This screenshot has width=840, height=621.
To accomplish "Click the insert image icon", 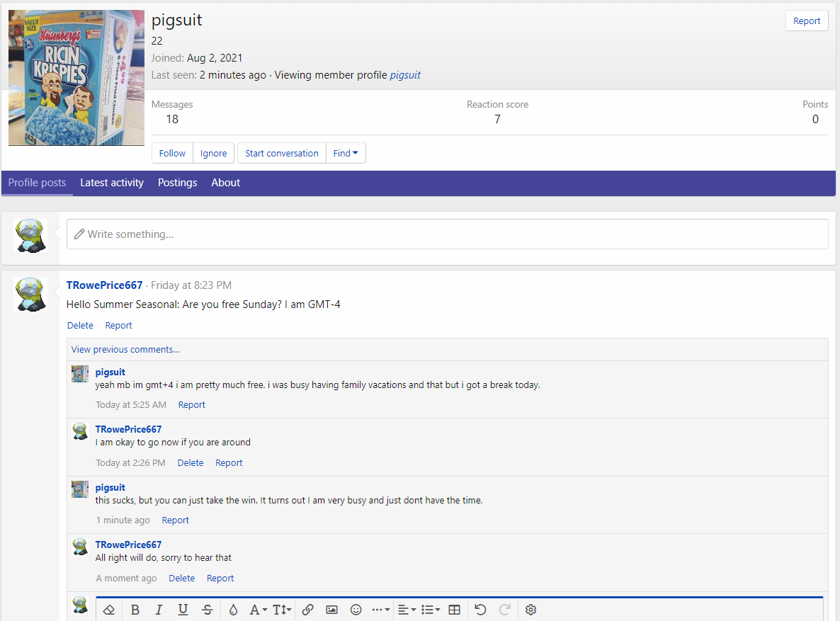I will click(x=331, y=610).
